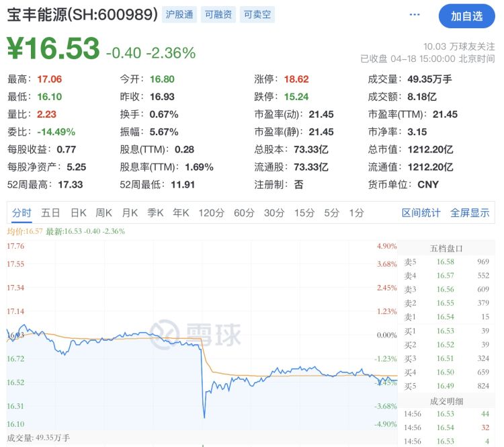The height and width of the screenshot is (447, 504).
Task: Click the 今开 value 16.80
Action: (162, 79)
